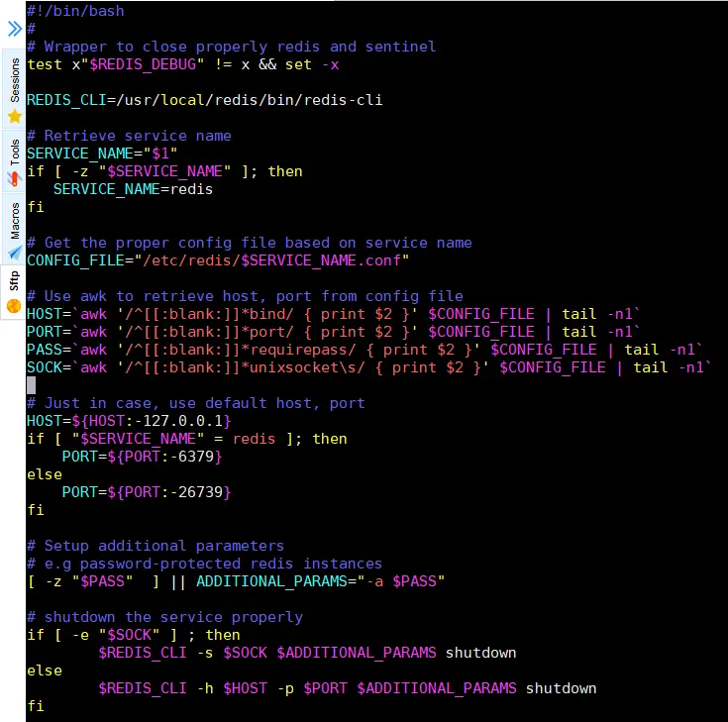Click the '$REDIS_CLI -h $HOST -p $PORT' shutdown line
The width and height of the screenshot is (728, 722).
[x=348, y=688]
